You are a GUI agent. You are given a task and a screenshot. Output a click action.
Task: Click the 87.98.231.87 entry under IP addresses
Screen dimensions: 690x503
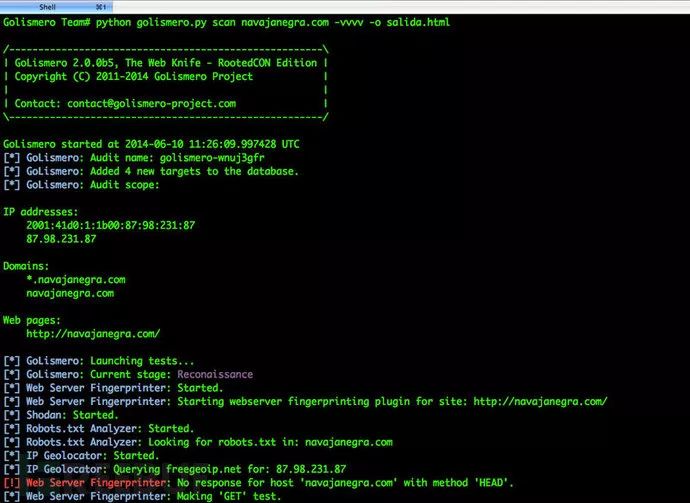[x=61, y=239]
